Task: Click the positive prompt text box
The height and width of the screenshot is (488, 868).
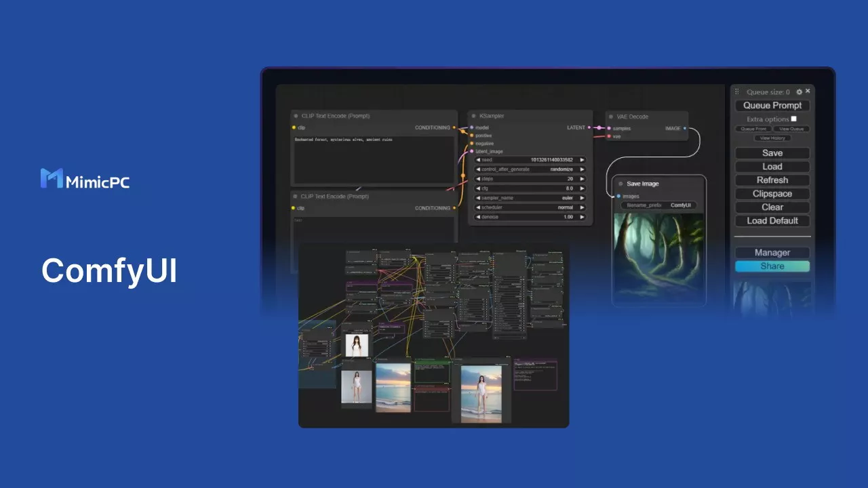Action: pos(373,159)
